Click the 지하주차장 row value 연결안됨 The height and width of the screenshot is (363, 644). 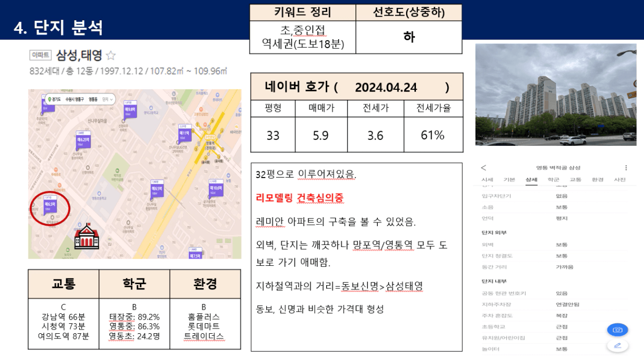(x=567, y=305)
